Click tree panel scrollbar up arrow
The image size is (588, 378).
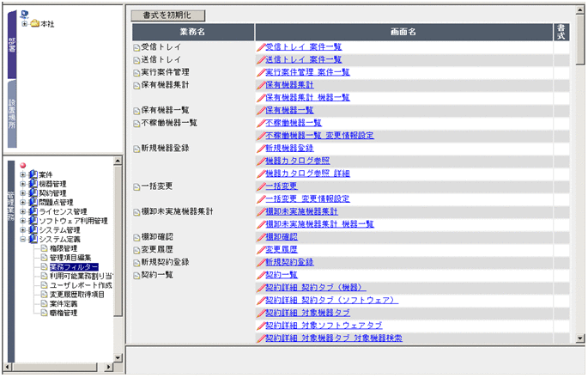click(x=118, y=161)
